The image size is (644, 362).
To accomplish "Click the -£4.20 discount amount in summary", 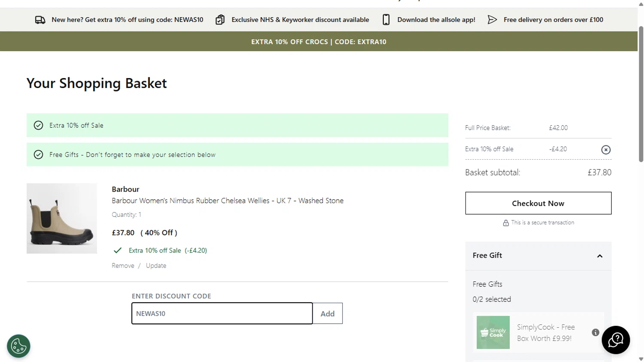I will 558,149.
